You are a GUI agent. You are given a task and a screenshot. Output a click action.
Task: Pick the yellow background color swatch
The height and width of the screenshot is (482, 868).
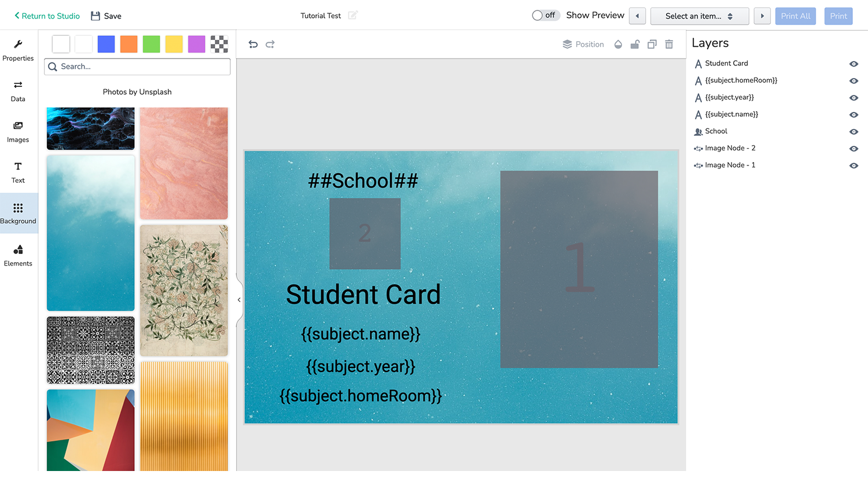click(x=174, y=44)
